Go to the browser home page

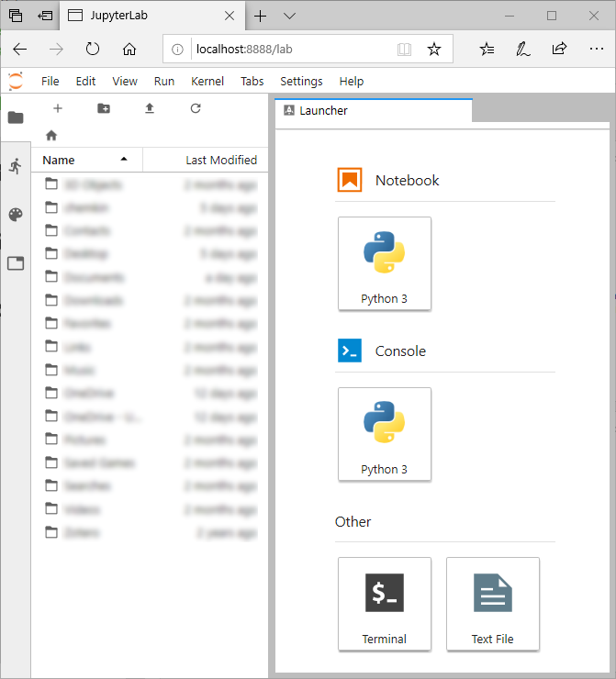129,50
